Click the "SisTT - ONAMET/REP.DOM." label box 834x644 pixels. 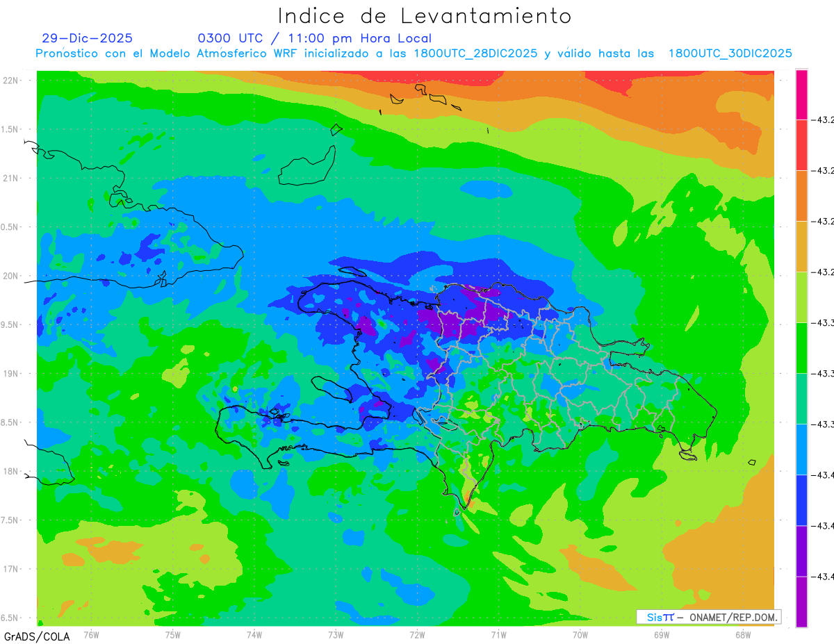pos(708,617)
